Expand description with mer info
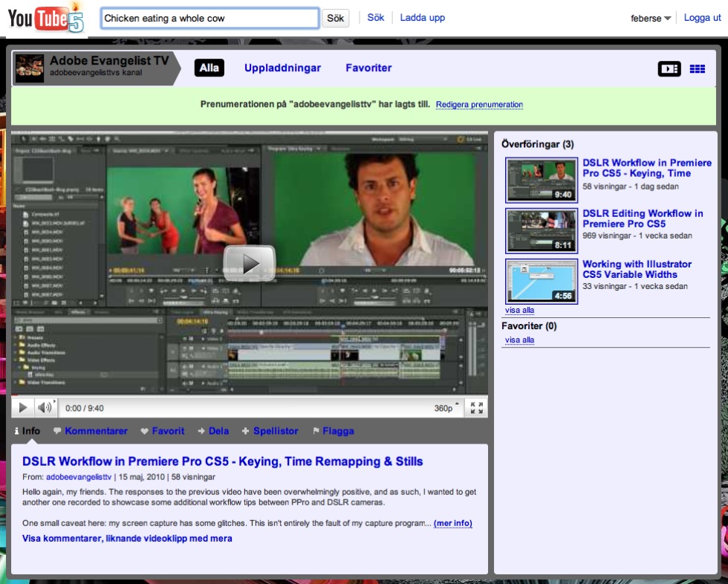Viewport: 728px width, 584px height. [452, 523]
